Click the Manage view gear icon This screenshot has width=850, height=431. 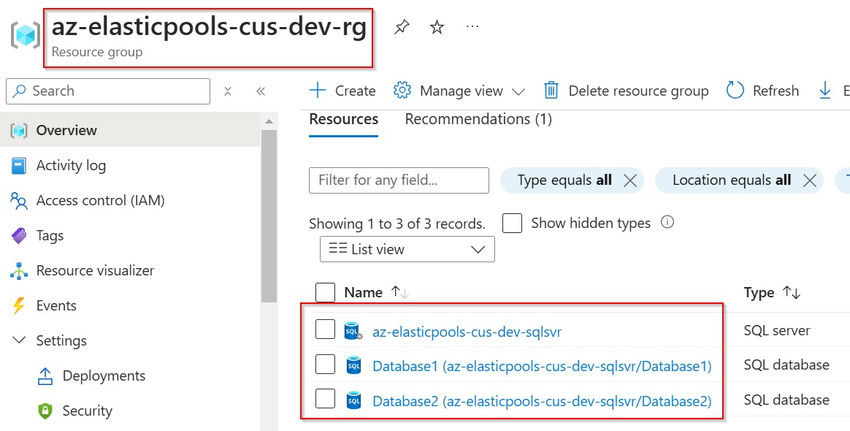point(402,90)
